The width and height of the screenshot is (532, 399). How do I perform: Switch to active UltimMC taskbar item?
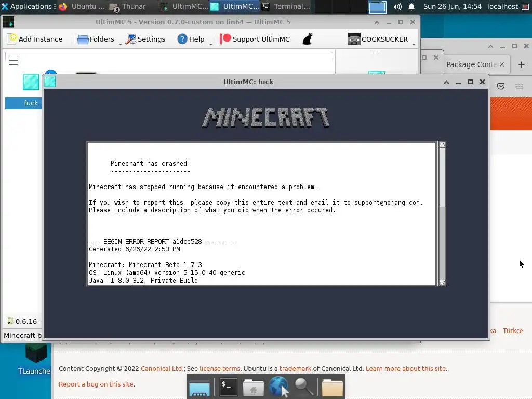coord(234,6)
